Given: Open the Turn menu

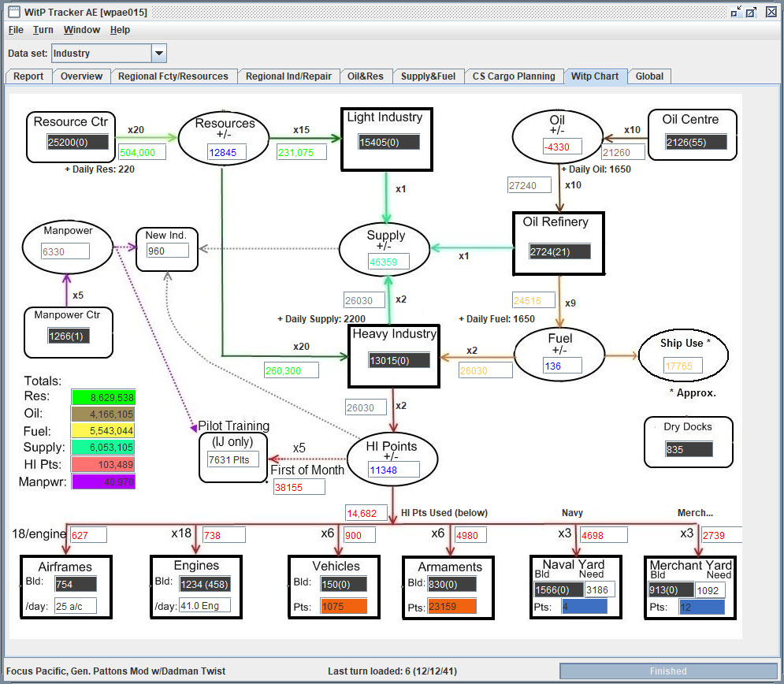Looking at the screenshot, I should (43, 30).
